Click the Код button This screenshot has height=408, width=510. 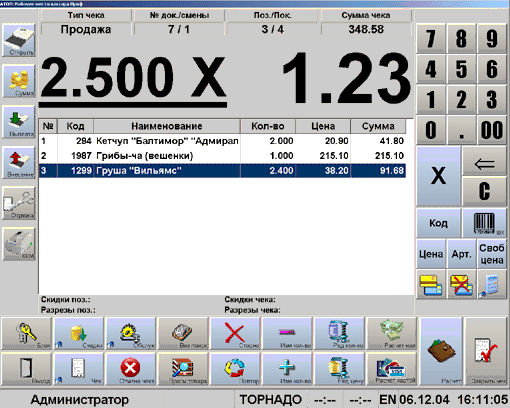click(438, 223)
